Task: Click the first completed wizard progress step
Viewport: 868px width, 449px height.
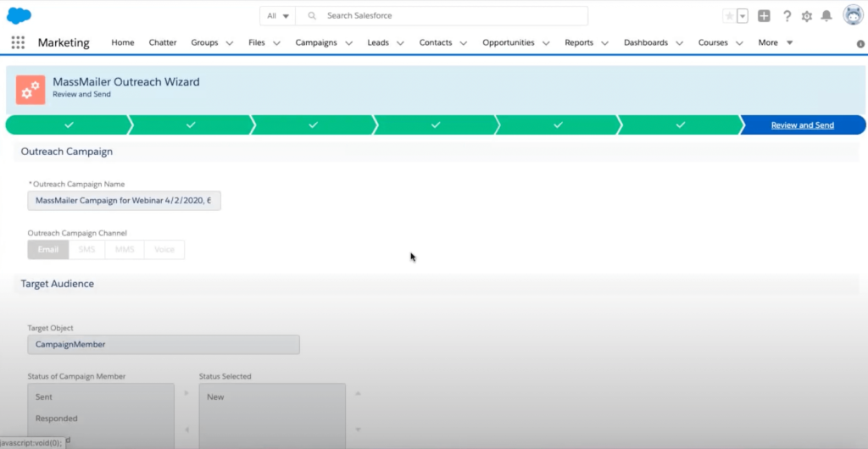Action: (68, 125)
